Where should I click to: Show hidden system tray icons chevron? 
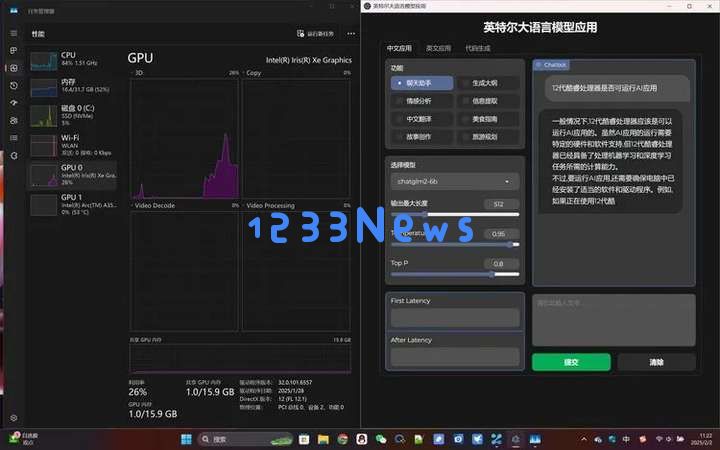tap(584, 439)
